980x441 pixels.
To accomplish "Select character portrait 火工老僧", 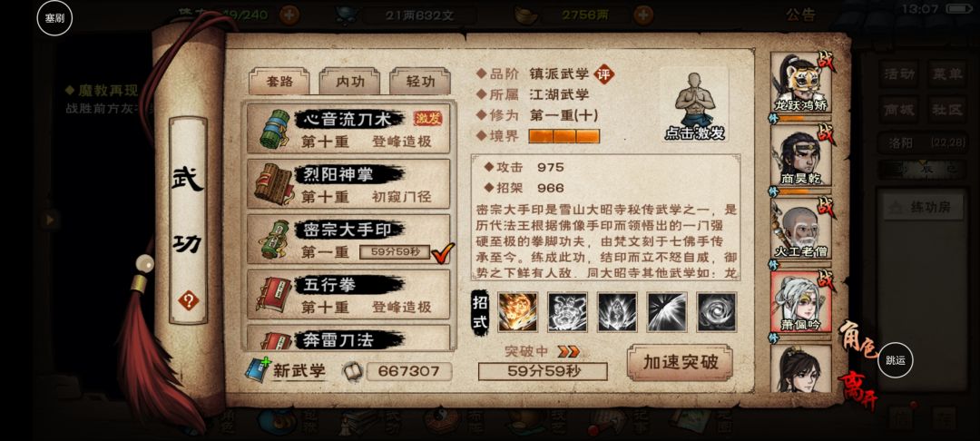I will point(800,228).
